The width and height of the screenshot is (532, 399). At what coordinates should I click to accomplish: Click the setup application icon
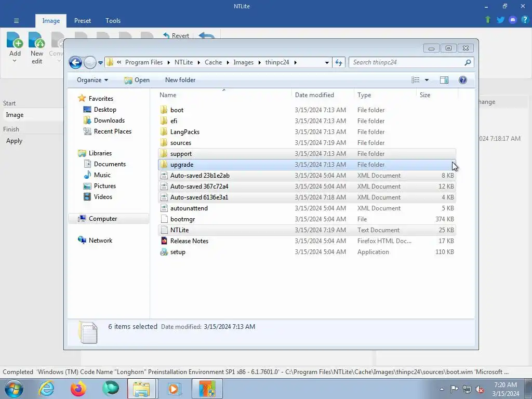point(164,252)
